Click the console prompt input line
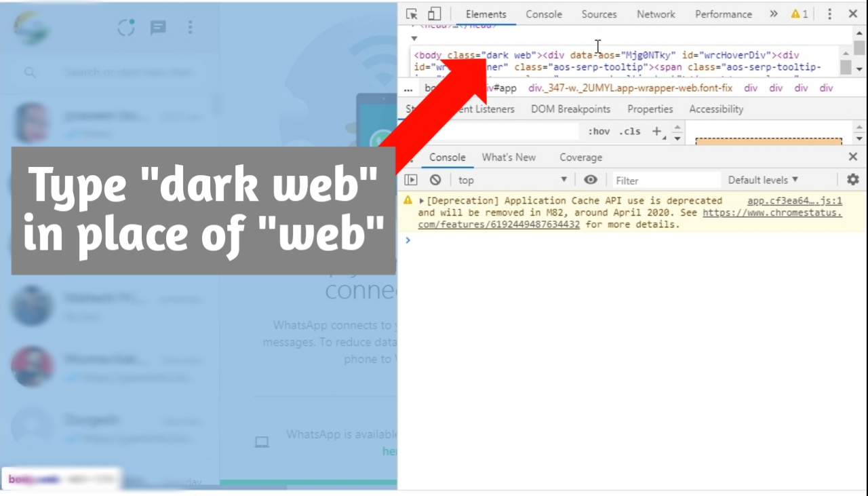The height and width of the screenshot is (496, 868). click(x=631, y=240)
